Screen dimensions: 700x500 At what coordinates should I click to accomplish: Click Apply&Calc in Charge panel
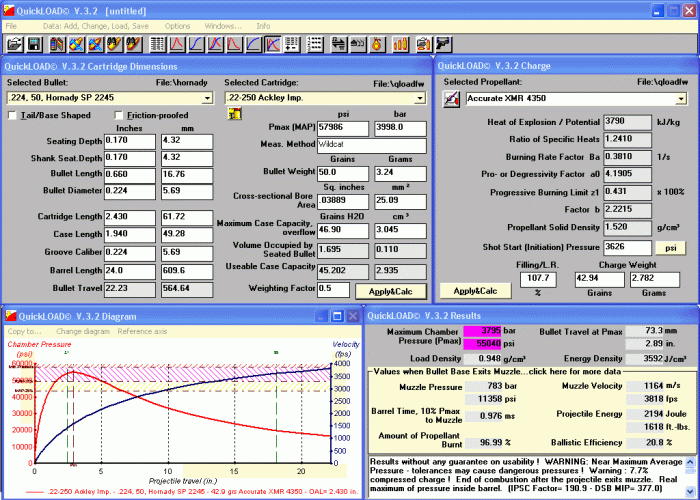coord(475,291)
